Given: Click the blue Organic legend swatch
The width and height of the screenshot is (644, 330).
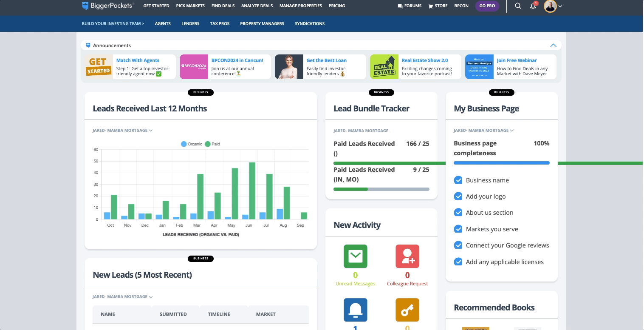Looking at the screenshot, I should point(184,144).
